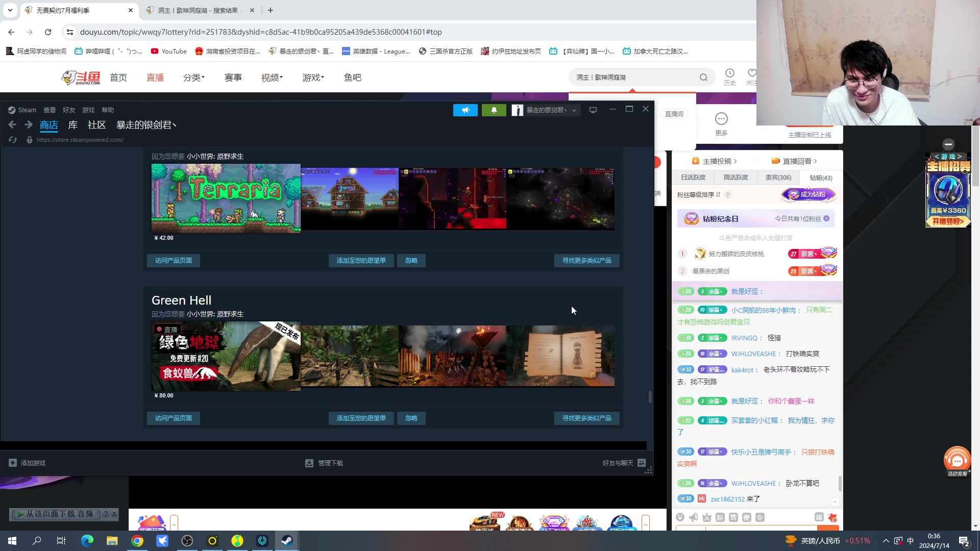Collapse the floating game promotion widget
The height and width of the screenshot is (551, 980).
948,144
